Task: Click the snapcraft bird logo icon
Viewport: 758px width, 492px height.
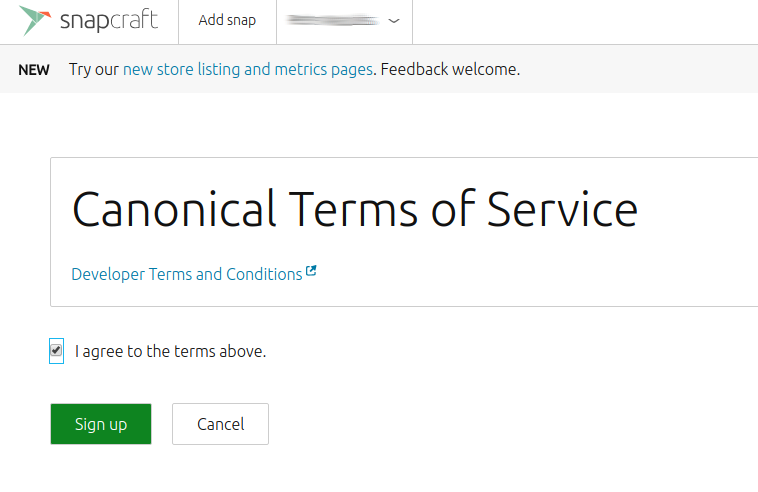Action: point(35,20)
